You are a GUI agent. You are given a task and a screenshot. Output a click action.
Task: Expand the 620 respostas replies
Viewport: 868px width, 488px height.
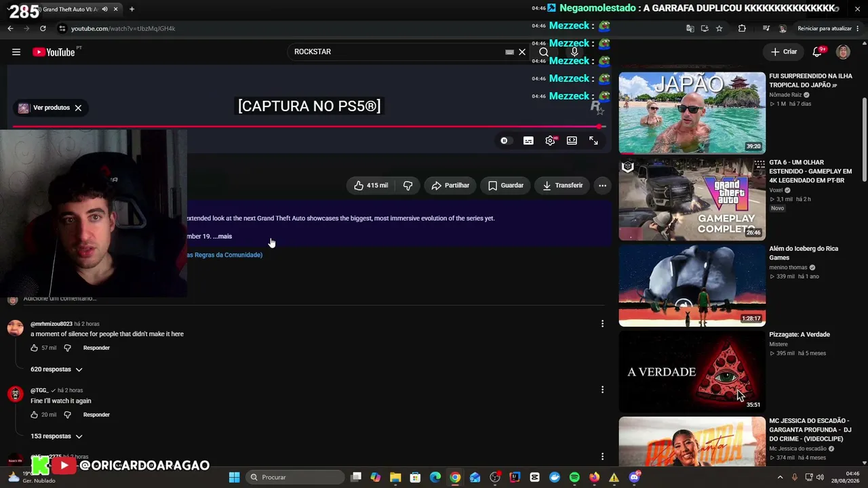click(56, 369)
